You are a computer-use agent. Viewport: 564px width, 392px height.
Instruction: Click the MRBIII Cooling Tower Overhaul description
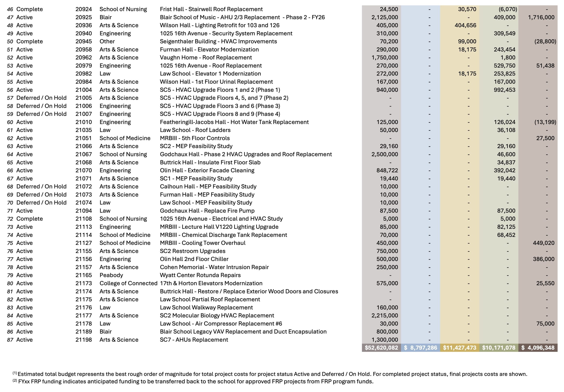(202, 243)
